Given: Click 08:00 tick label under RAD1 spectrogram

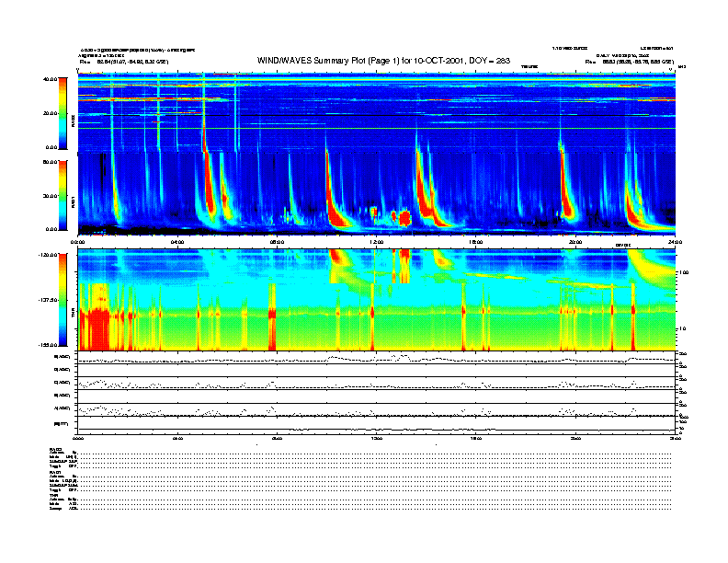Looking at the screenshot, I should tap(277, 242).
